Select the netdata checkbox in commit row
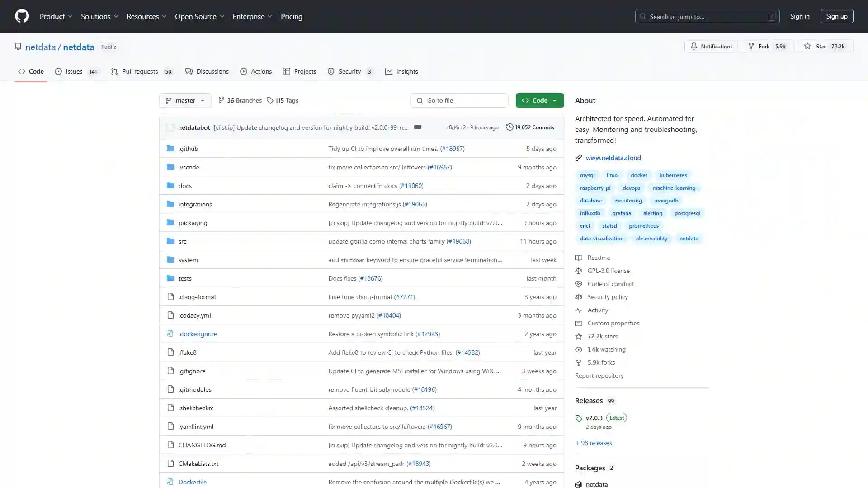 point(170,127)
